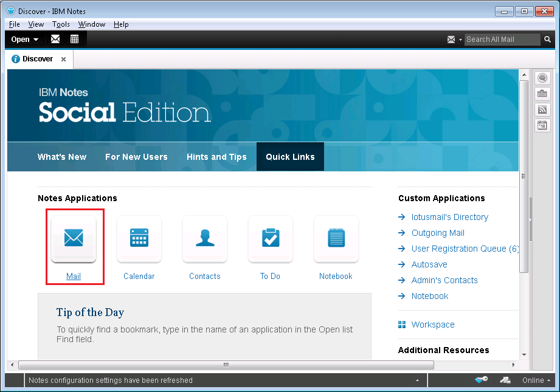Screen dimensions: 560x392
Task: Click the Workspace grid icon
Action: 402,325
